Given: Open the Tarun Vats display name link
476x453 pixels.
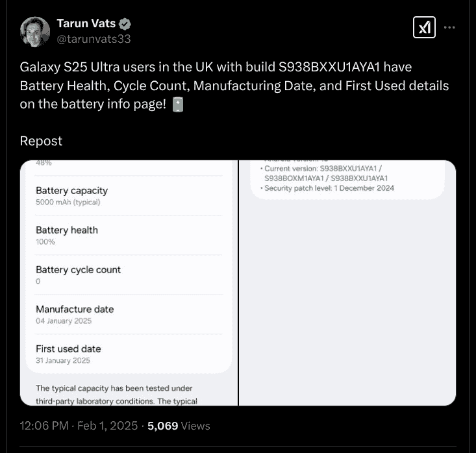Looking at the screenshot, I should tap(86, 24).
